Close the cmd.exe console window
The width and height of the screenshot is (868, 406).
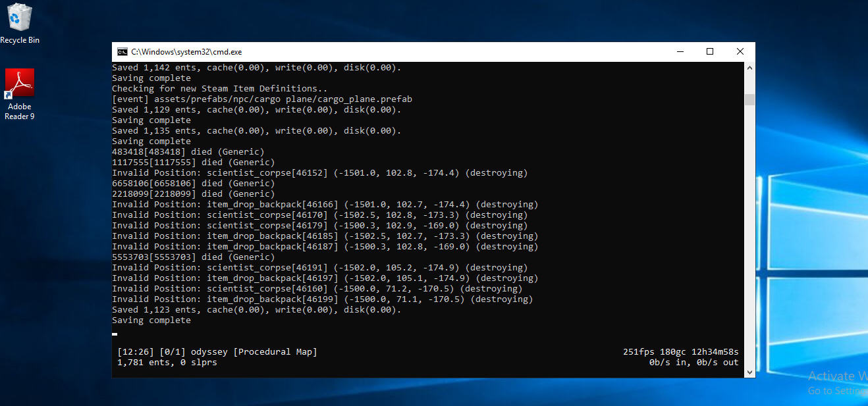click(x=740, y=52)
